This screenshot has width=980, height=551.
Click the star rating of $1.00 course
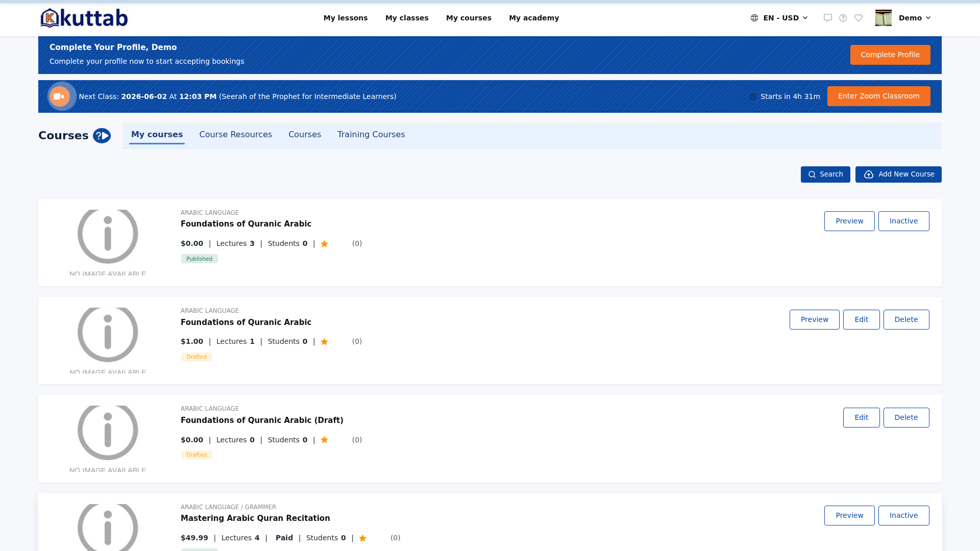coord(324,342)
